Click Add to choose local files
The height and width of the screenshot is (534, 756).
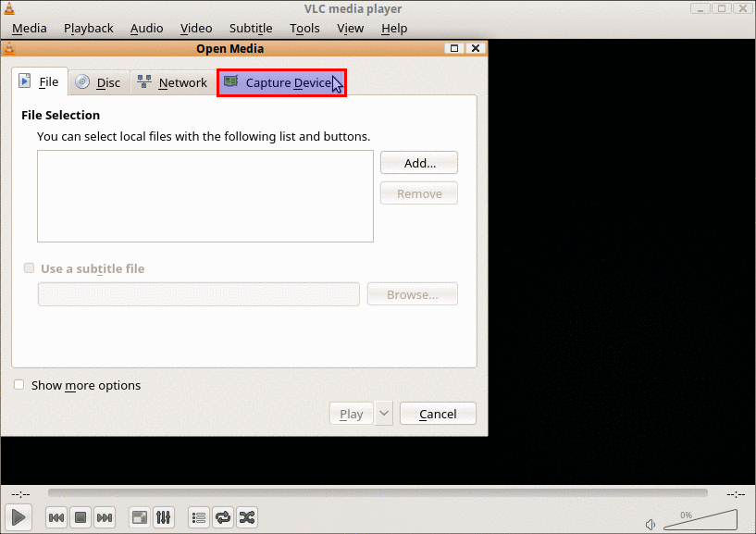tap(418, 162)
